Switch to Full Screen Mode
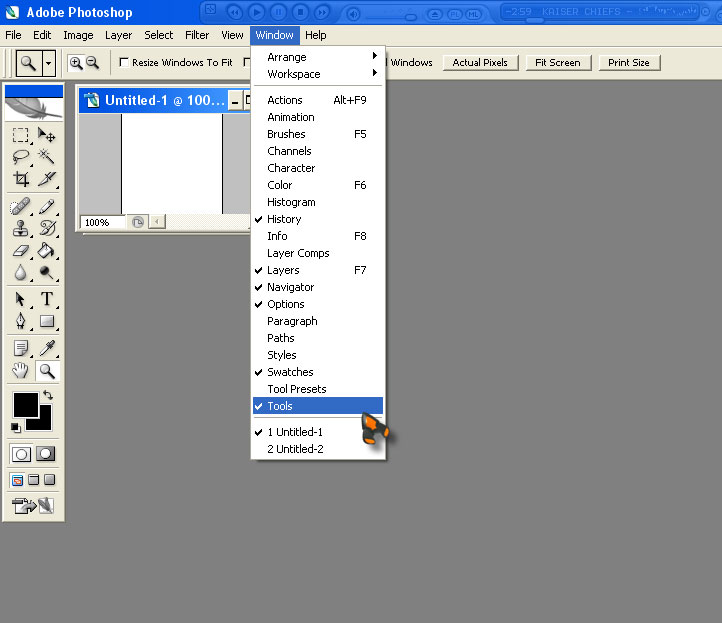Screen dimensions: 722x623 coord(49,480)
